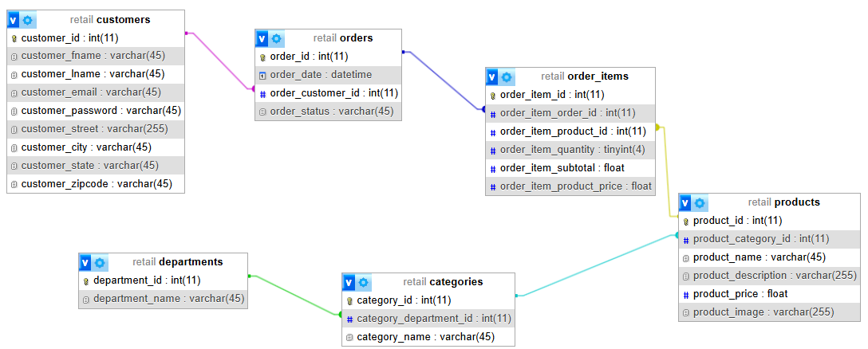The width and height of the screenshot is (868, 349).
Task: Select the customer_zipcode : varchar(45) row
Action: pyautogui.click(x=96, y=183)
